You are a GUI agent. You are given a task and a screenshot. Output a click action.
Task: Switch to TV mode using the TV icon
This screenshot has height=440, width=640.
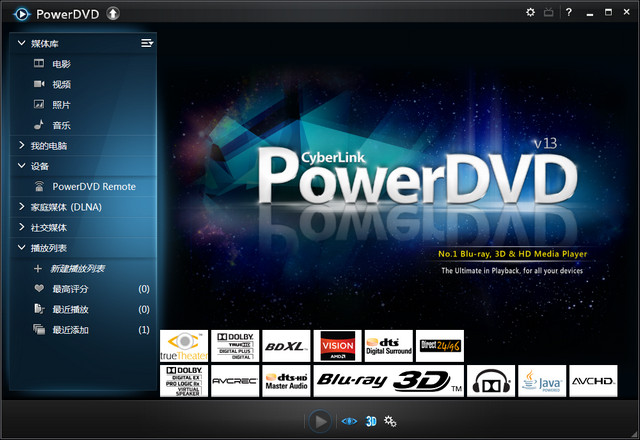pyautogui.click(x=548, y=12)
